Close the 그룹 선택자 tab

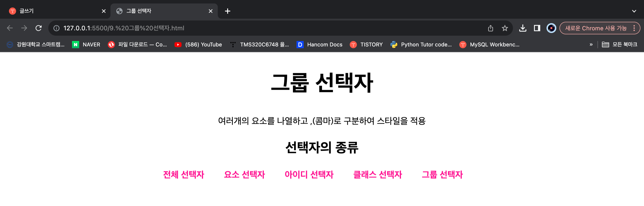click(x=210, y=11)
